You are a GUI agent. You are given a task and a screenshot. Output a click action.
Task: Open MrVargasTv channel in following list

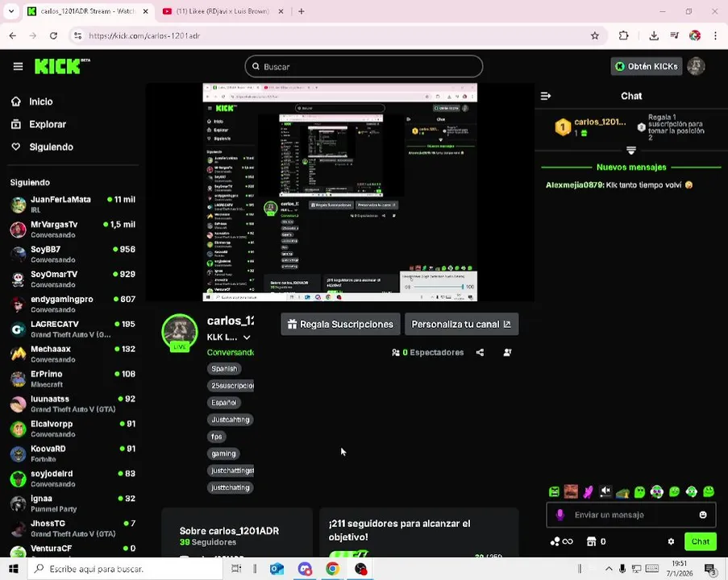click(73, 230)
